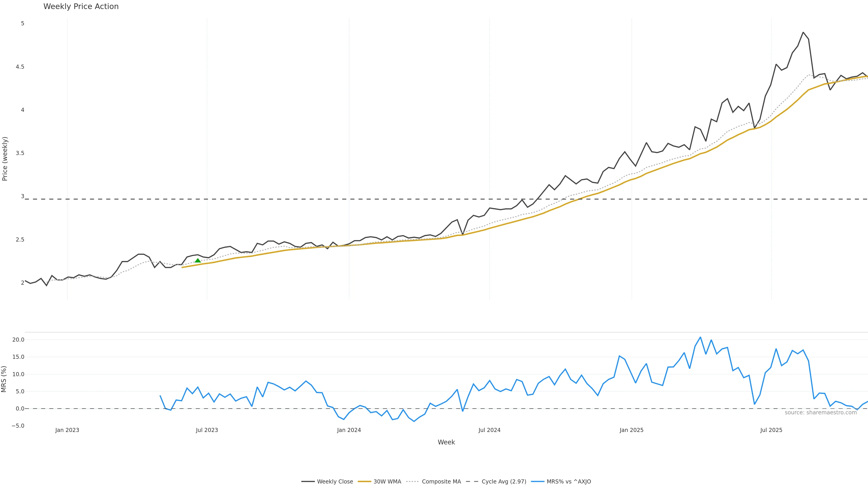Click the Jan 2025 x-axis tick label
The height and width of the screenshot is (488, 868).
click(632, 430)
